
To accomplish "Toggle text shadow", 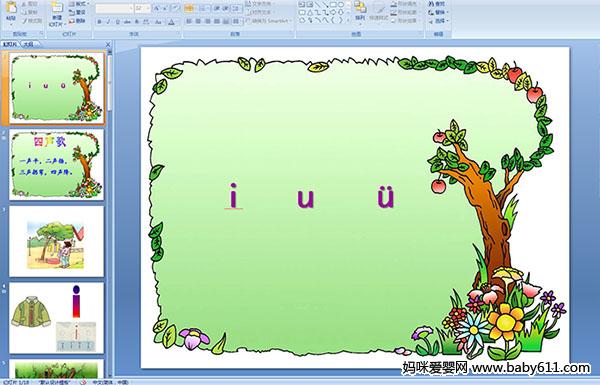I will point(137,22).
